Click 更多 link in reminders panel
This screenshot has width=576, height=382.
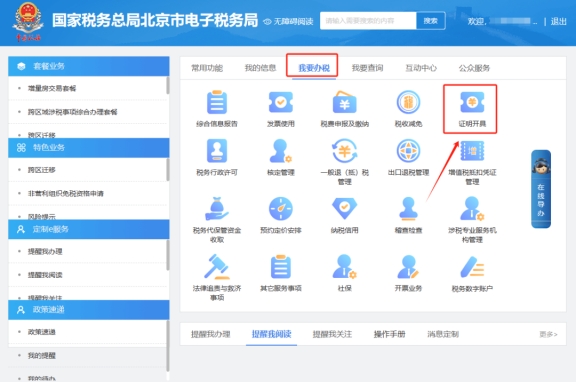point(548,334)
